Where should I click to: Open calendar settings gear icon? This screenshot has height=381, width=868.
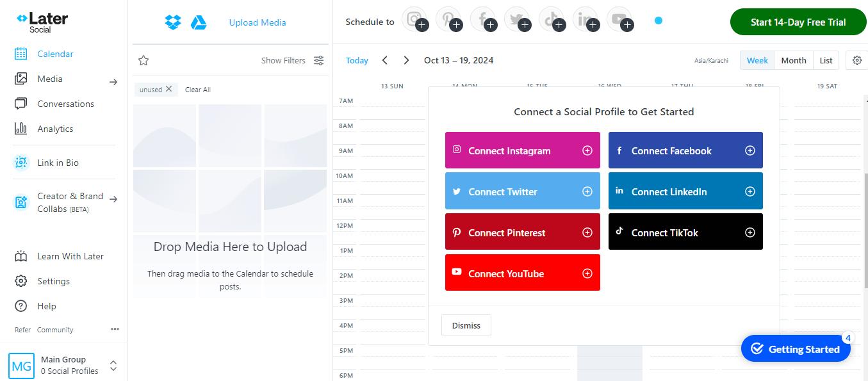coord(857,60)
